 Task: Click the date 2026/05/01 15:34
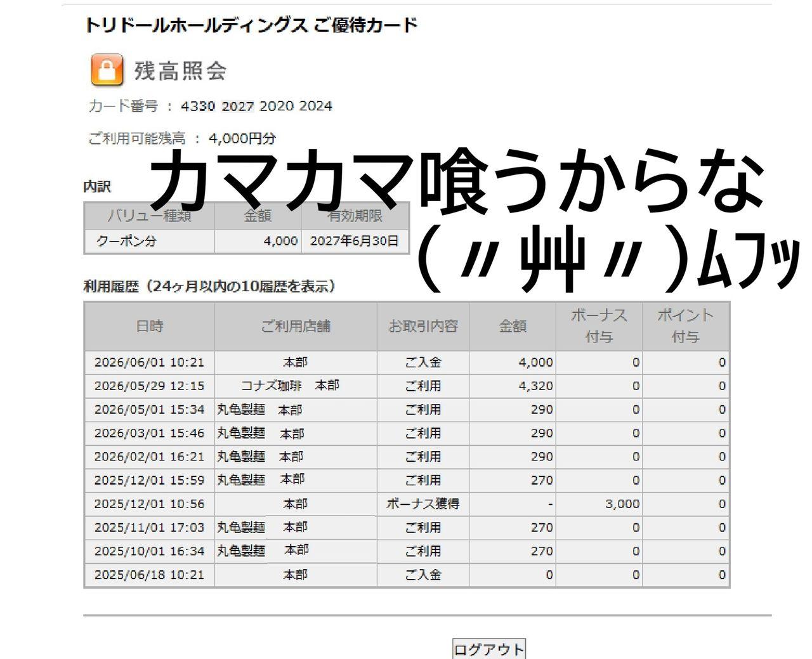[150, 410]
